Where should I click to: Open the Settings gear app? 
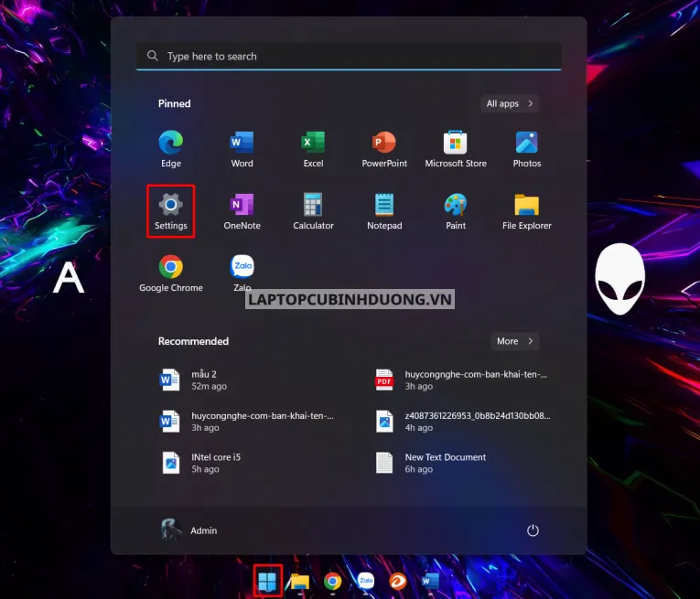point(170,211)
